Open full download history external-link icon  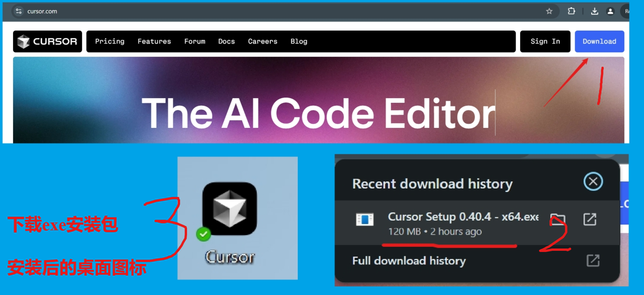pos(593,260)
